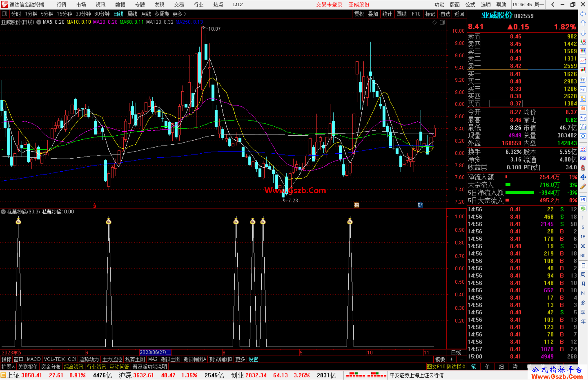Expand the 扩展 panel toggle

[x=8, y=367]
